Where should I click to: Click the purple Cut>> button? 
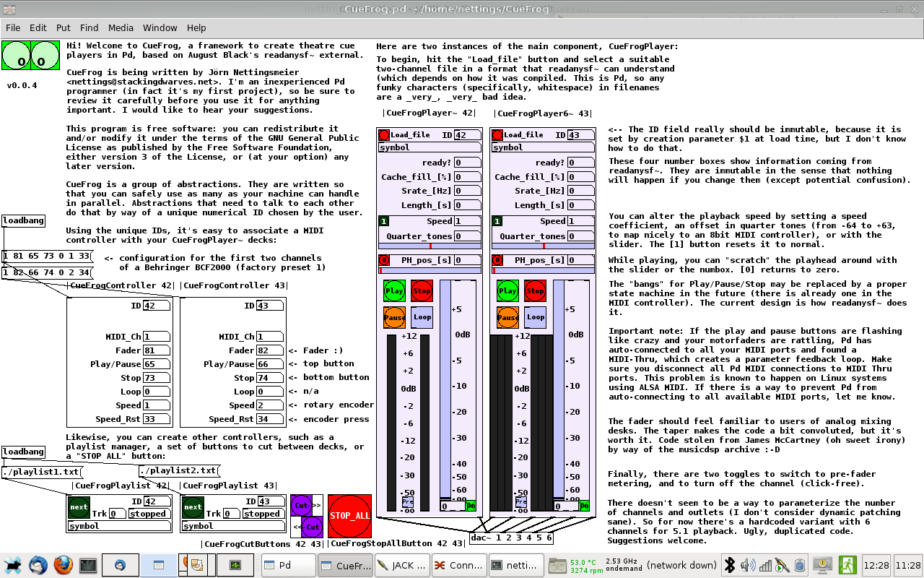click(301, 505)
